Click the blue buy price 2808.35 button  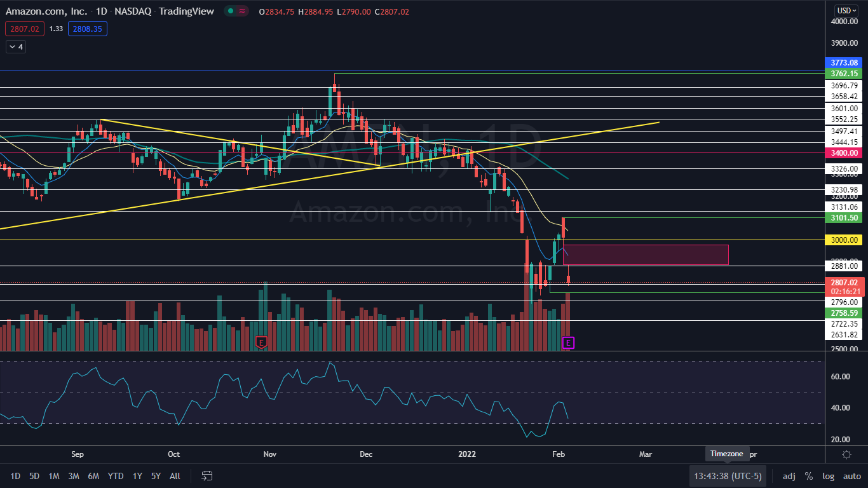point(88,29)
